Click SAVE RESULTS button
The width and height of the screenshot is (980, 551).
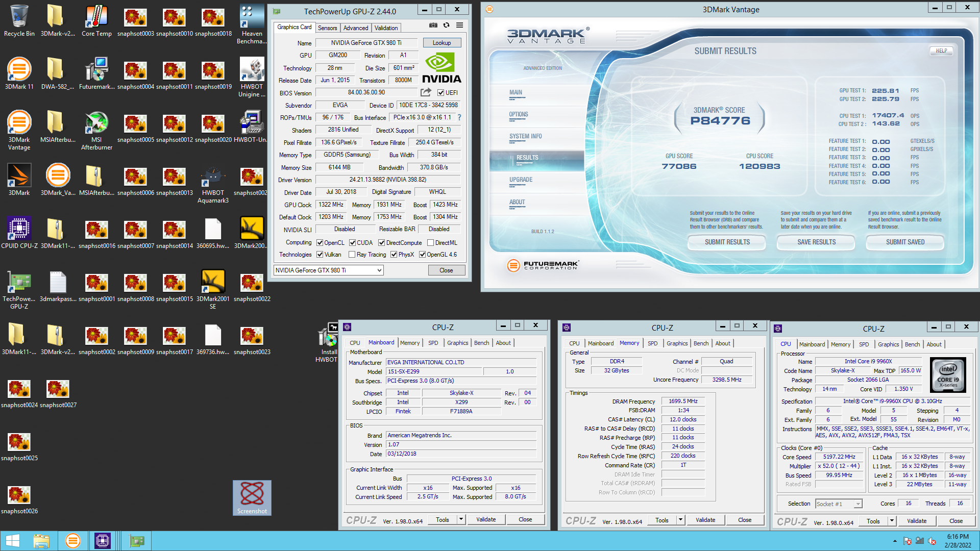(x=816, y=242)
